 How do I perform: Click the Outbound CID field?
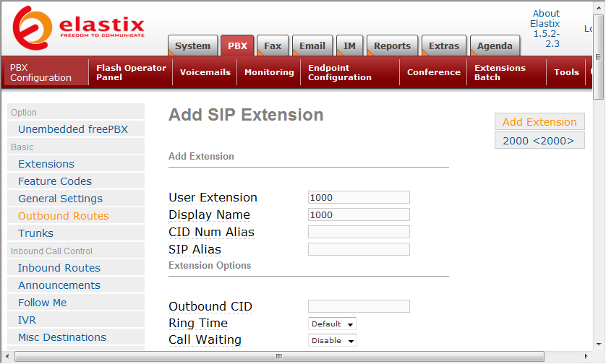[x=359, y=306]
